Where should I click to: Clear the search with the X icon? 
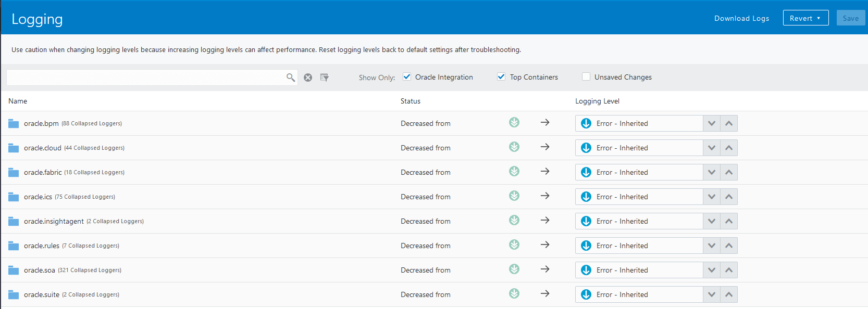click(308, 78)
